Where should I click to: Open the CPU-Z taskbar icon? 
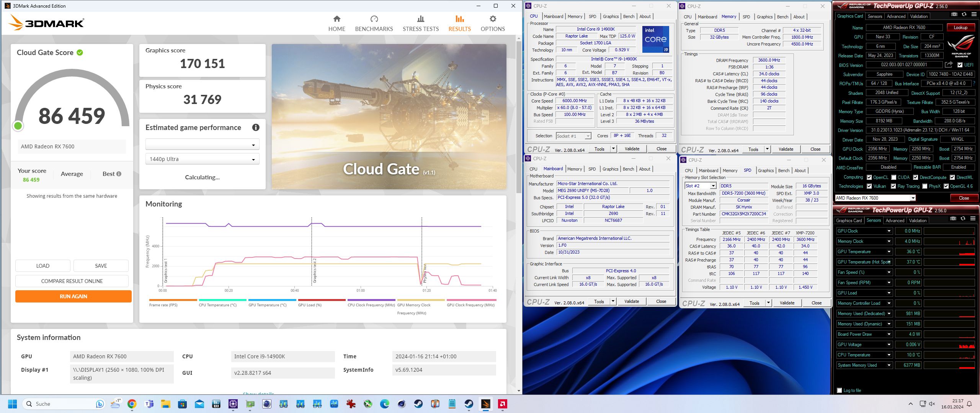[233, 404]
